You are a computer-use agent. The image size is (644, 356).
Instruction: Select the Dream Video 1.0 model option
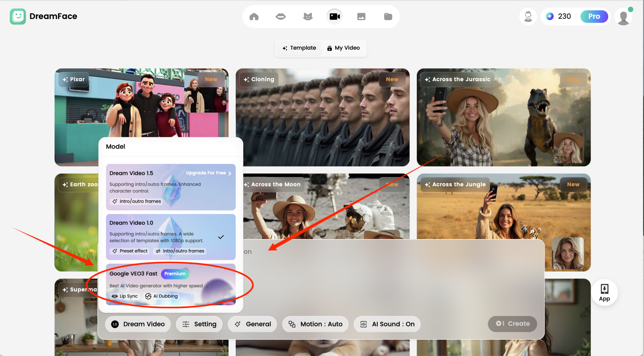click(171, 237)
